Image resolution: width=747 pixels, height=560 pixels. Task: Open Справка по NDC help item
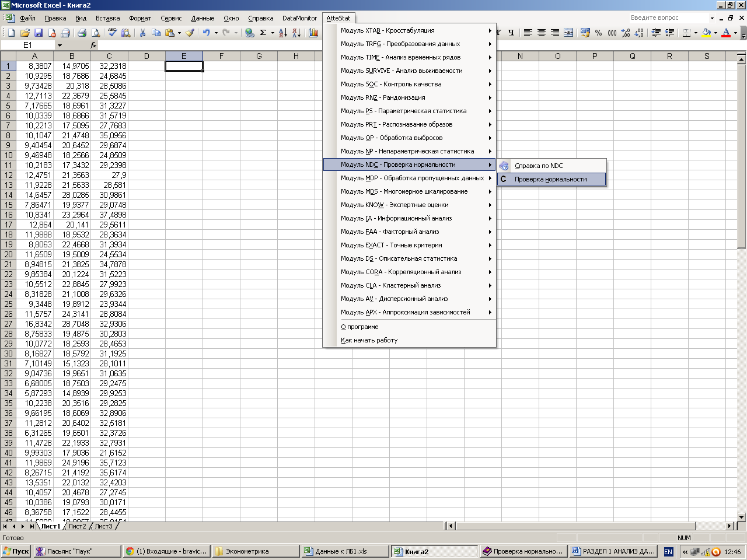pyautogui.click(x=551, y=166)
